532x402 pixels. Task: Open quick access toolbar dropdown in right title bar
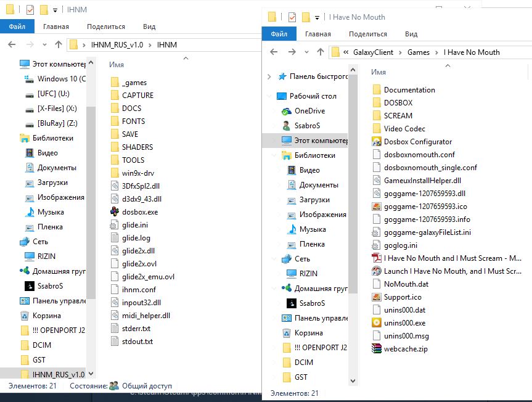(x=317, y=18)
